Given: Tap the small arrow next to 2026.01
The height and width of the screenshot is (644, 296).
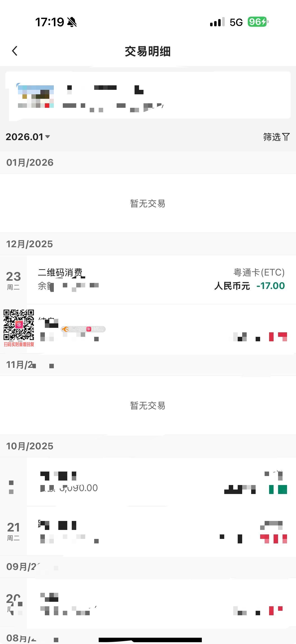Looking at the screenshot, I should [x=48, y=137].
